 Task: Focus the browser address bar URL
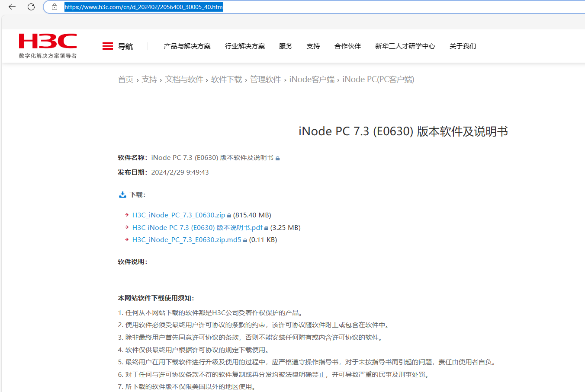point(144,7)
